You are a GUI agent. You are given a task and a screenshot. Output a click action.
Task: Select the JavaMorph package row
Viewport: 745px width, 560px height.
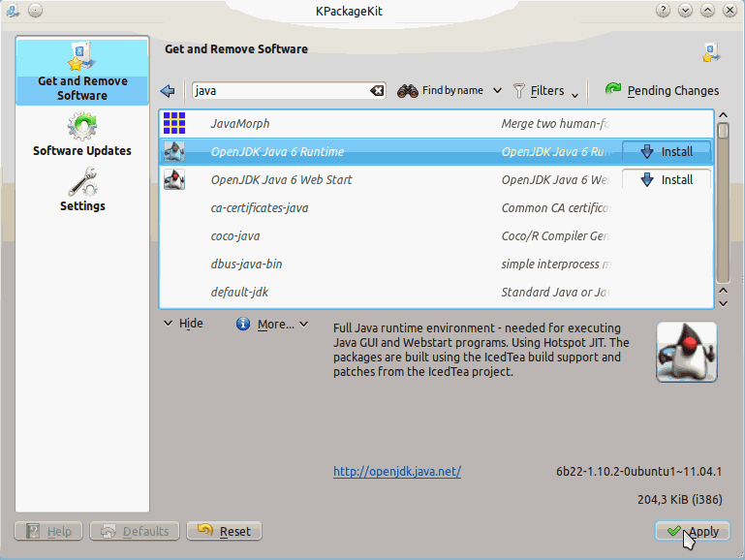436,123
